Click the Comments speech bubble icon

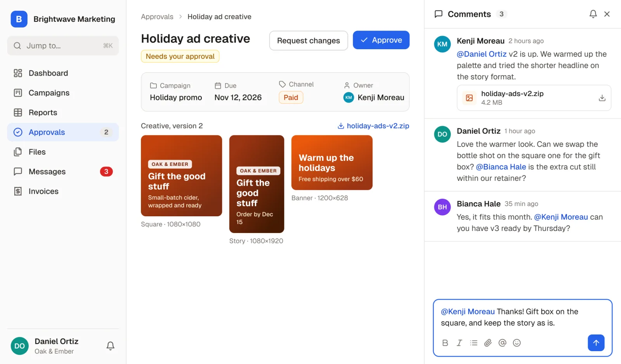(x=439, y=14)
